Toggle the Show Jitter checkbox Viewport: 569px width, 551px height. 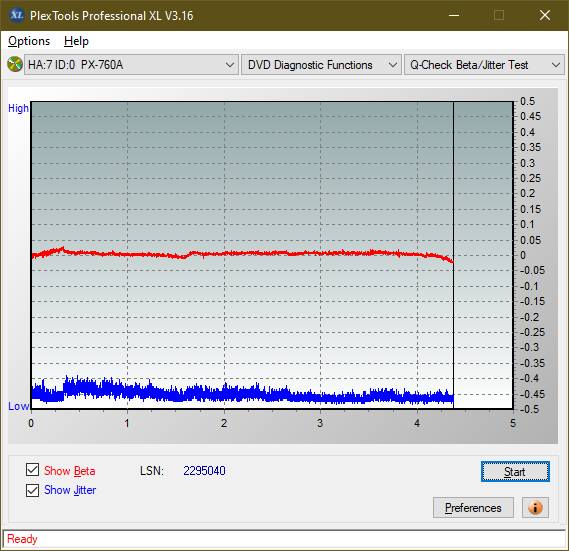(x=32, y=490)
